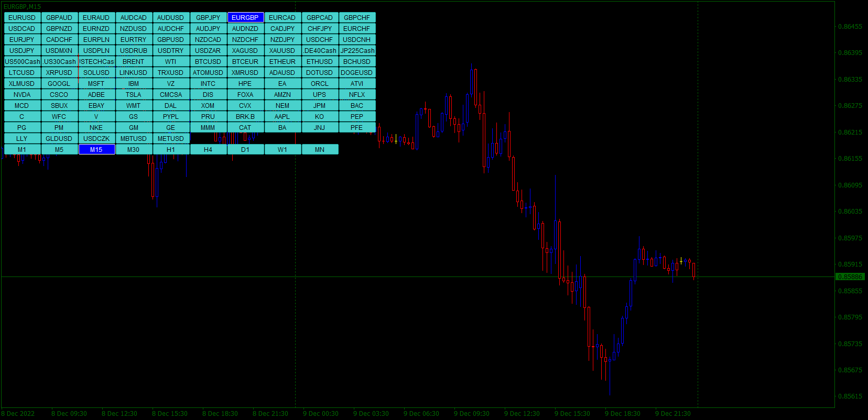Set the chart timeframe to M5
Image resolution: width=868 pixels, height=420 pixels.
(x=59, y=150)
